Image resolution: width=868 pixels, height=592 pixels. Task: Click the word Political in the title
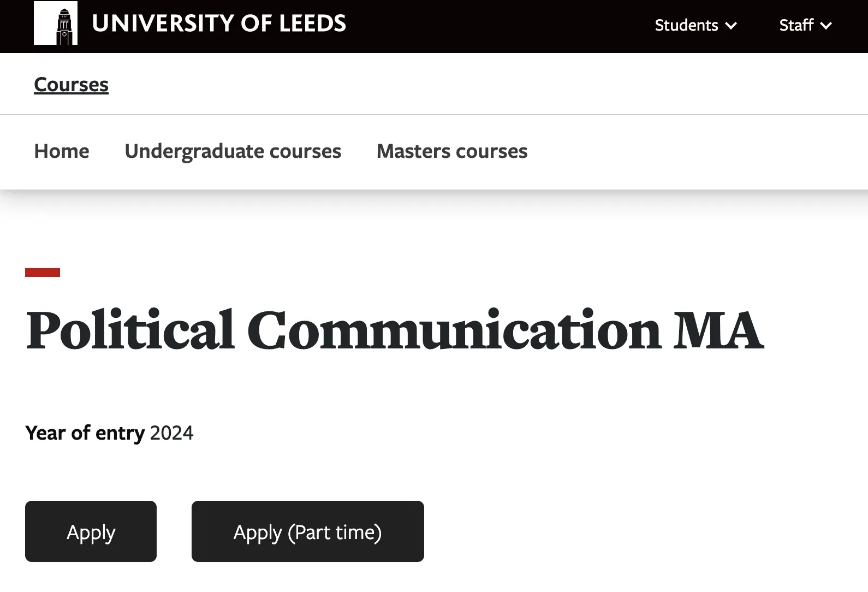click(130, 331)
